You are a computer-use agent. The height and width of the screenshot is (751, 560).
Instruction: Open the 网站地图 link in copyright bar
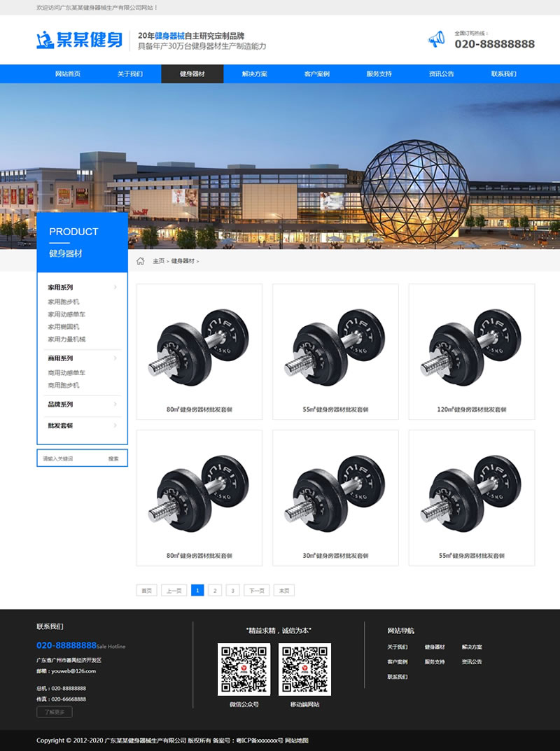[297, 741]
